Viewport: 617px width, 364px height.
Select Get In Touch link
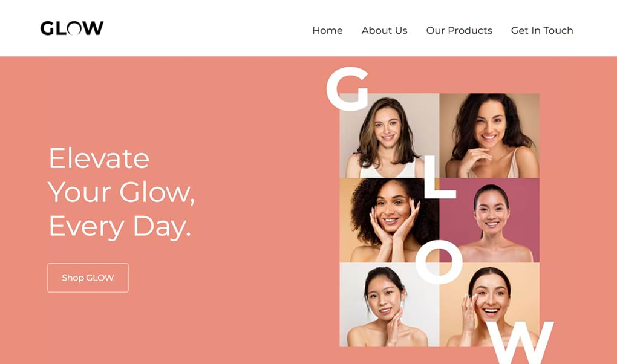click(542, 30)
